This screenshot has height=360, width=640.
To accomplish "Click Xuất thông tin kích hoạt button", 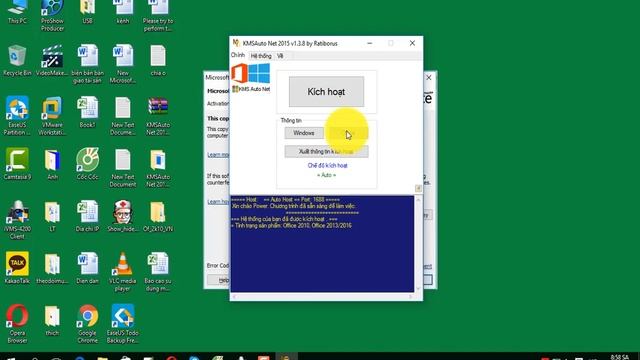I will (326, 151).
